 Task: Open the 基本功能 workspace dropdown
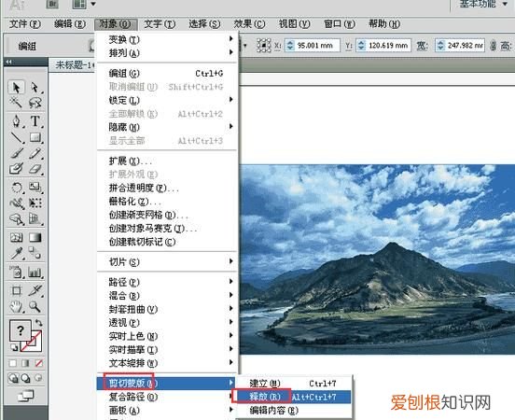[x=483, y=4]
